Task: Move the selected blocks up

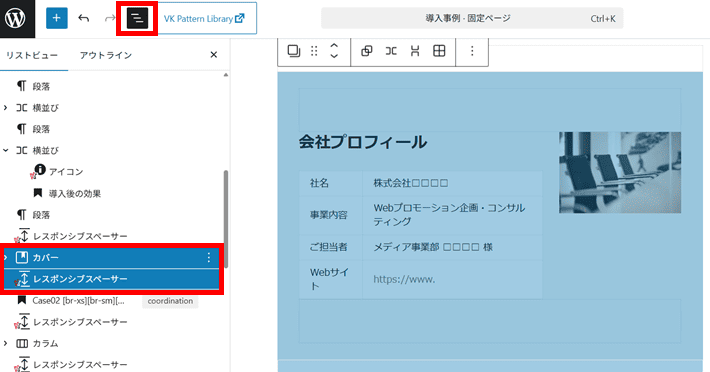Action: (x=334, y=46)
